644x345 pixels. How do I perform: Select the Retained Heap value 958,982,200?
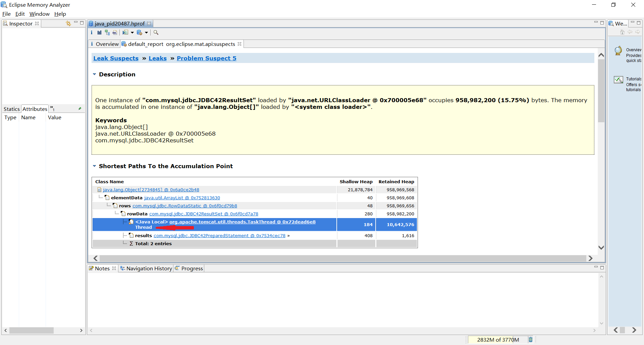pyautogui.click(x=400, y=214)
